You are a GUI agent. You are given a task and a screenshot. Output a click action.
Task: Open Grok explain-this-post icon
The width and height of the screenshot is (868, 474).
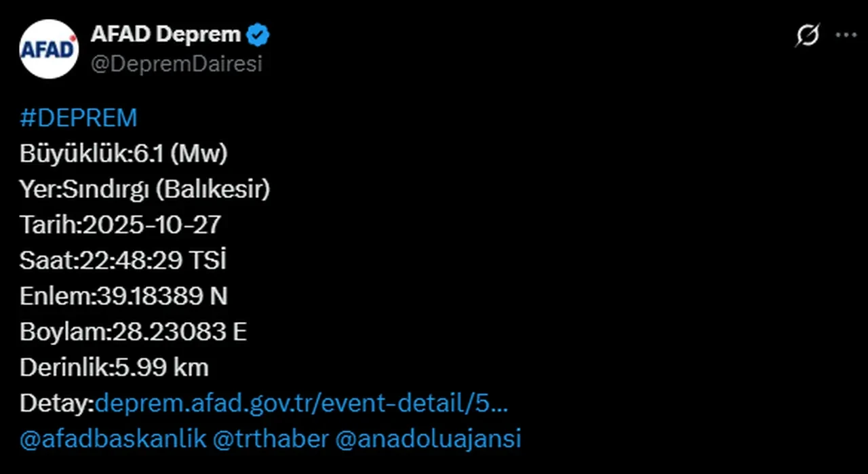point(807,35)
